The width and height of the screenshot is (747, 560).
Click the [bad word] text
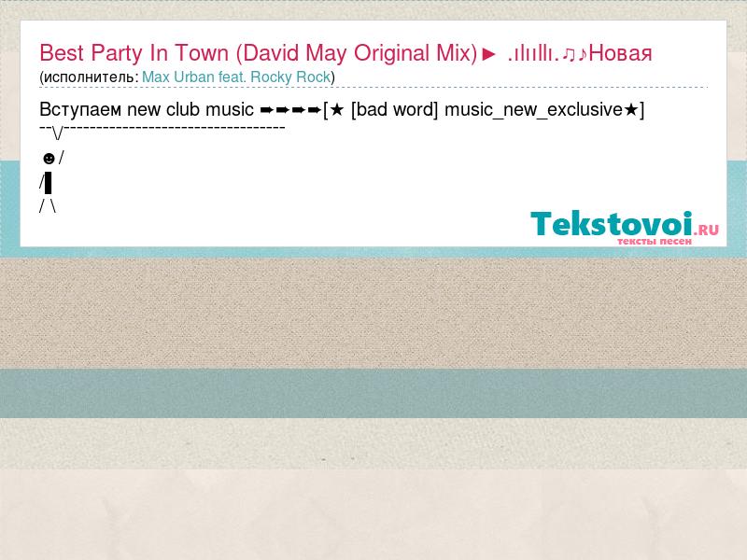pos(394,110)
